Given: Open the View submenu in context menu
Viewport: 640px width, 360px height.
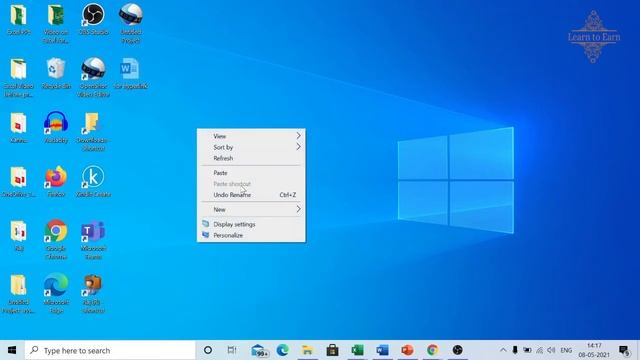Looking at the screenshot, I should click(251, 136).
